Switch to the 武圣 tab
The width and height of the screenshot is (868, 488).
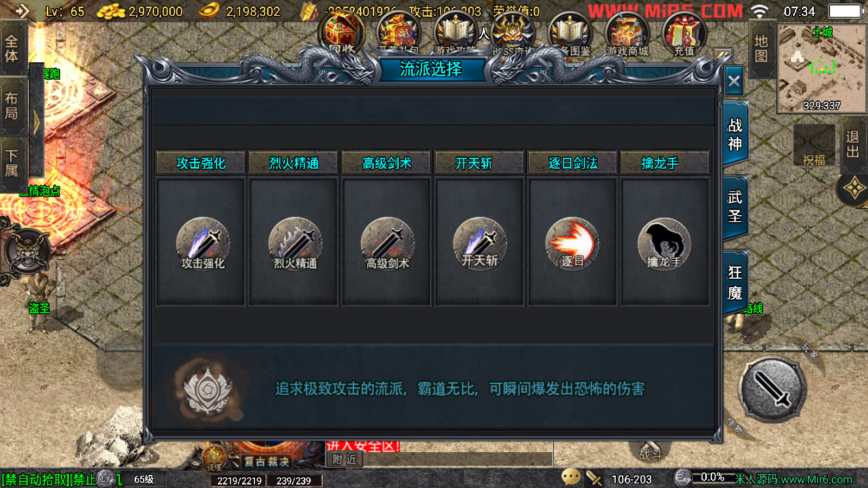[x=735, y=207]
